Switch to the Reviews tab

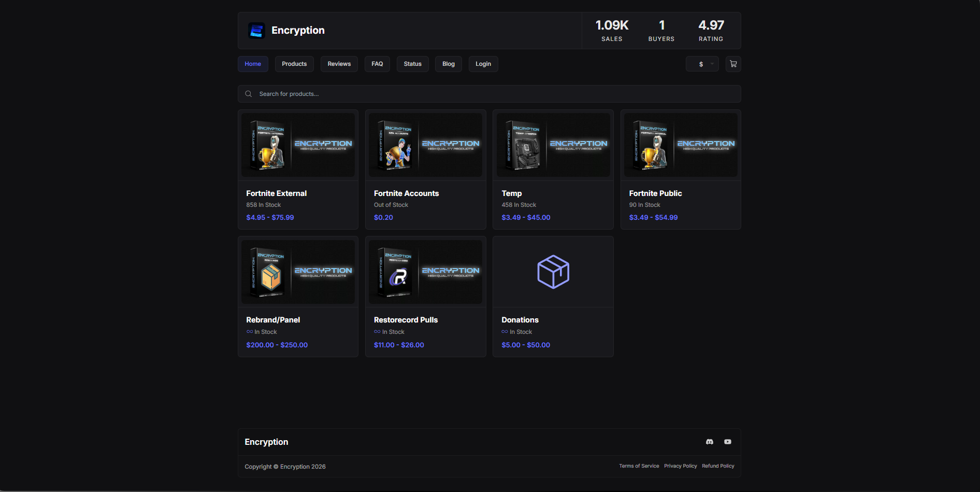[339, 64]
